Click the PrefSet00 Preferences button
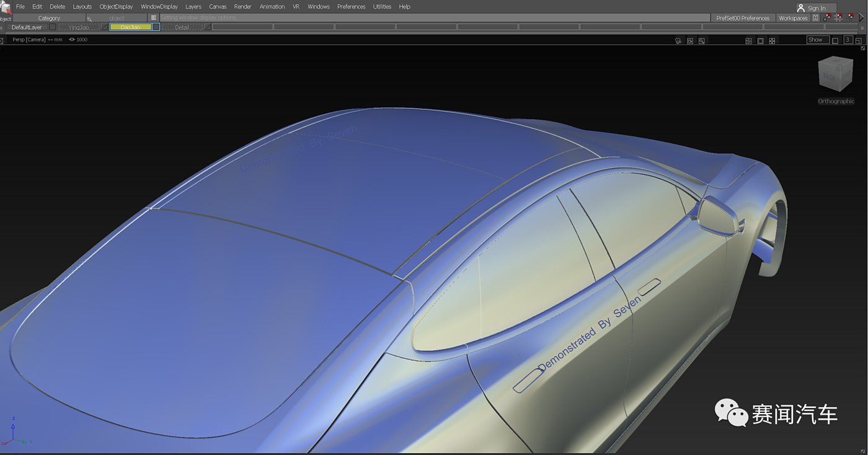Image resolution: width=868 pixels, height=455 pixels. (x=742, y=18)
